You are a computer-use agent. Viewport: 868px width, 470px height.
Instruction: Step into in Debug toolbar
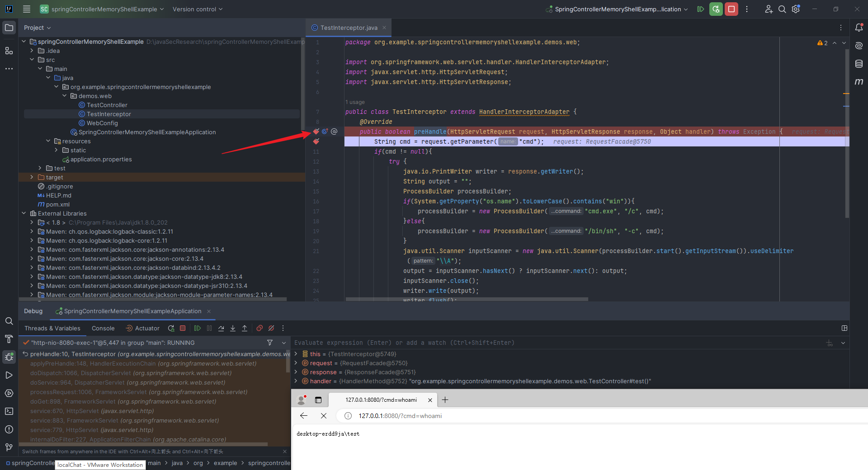point(233,329)
